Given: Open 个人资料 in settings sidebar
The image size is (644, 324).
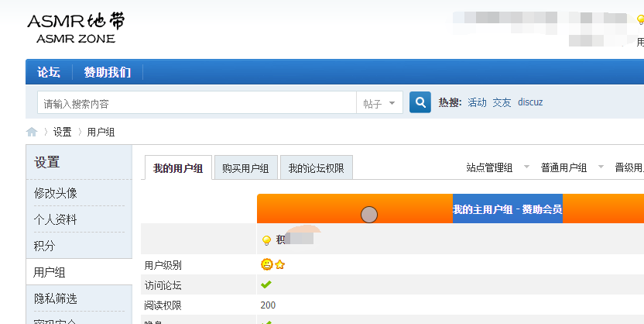Looking at the screenshot, I should (56, 219).
